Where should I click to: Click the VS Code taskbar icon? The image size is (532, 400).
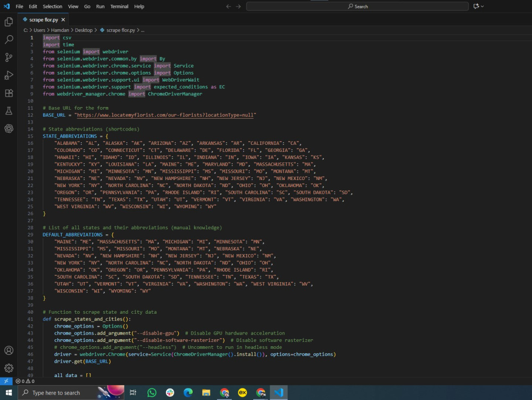tap(279, 393)
